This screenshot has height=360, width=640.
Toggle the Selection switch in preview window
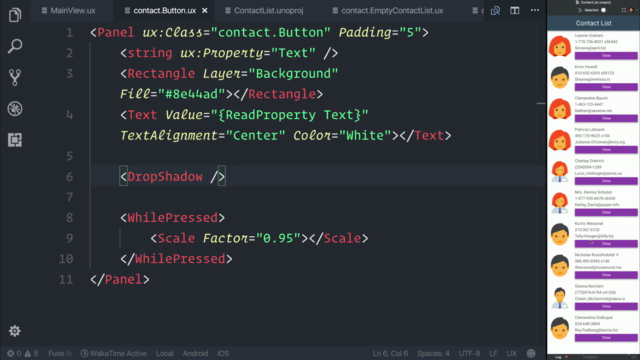pos(603,10)
